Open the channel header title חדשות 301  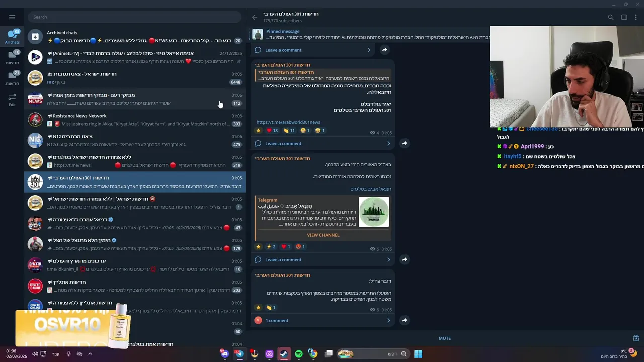pyautogui.click(x=291, y=14)
